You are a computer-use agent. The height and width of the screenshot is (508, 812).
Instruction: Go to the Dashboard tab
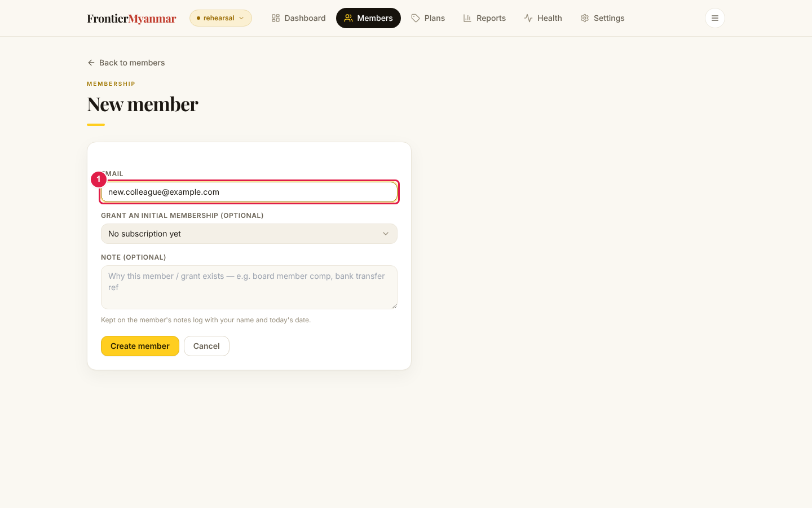click(298, 18)
